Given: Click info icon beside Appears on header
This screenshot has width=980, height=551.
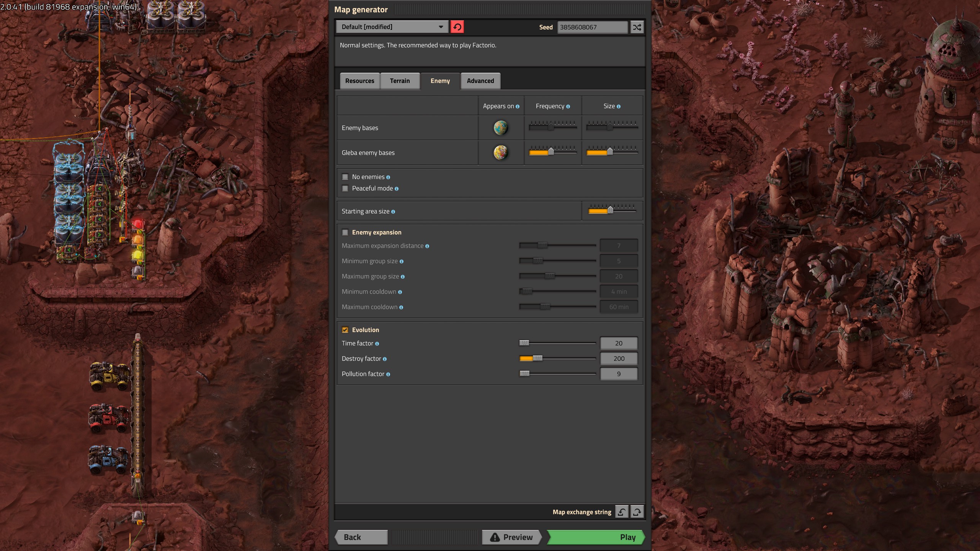Looking at the screenshot, I should click(x=518, y=106).
